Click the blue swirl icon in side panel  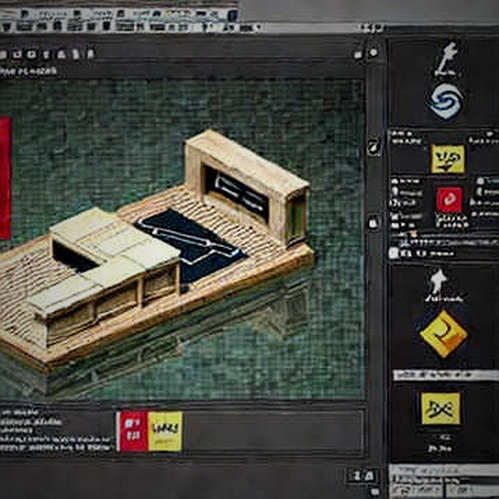(446, 100)
